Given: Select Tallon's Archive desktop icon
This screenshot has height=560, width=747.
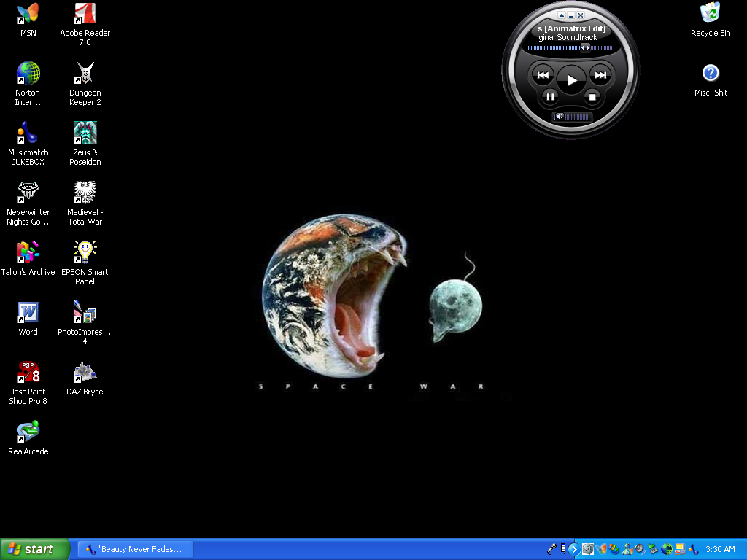Looking at the screenshot, I should [28, 259].
